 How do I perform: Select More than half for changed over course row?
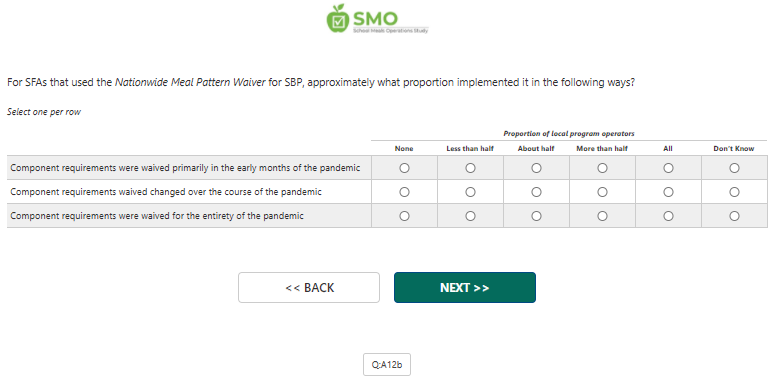pyautogui.click(x=602, y=192)
